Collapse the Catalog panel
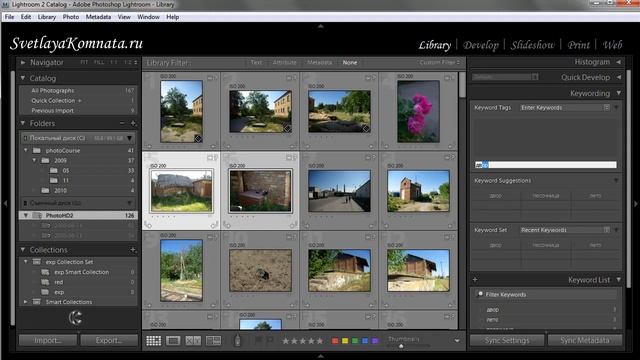Screen dimensions: 640x360 point(23,78)
